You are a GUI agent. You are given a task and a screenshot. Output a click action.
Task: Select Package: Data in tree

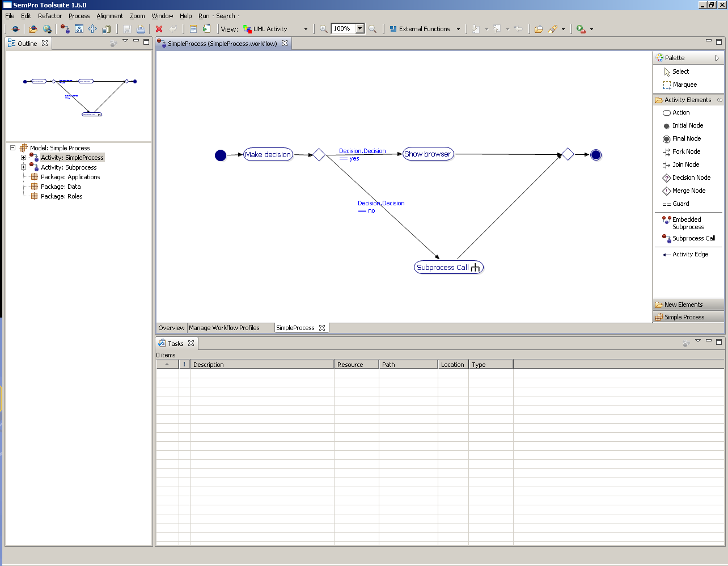[61, 187]
